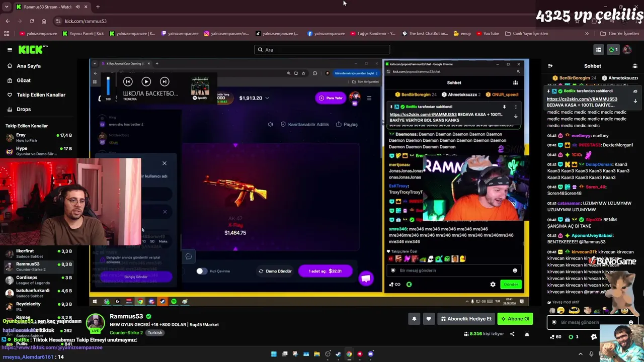Screen dimensions: 644x362
Task: Click the Abone Ol subscribe button
Action: pos(515,319)
